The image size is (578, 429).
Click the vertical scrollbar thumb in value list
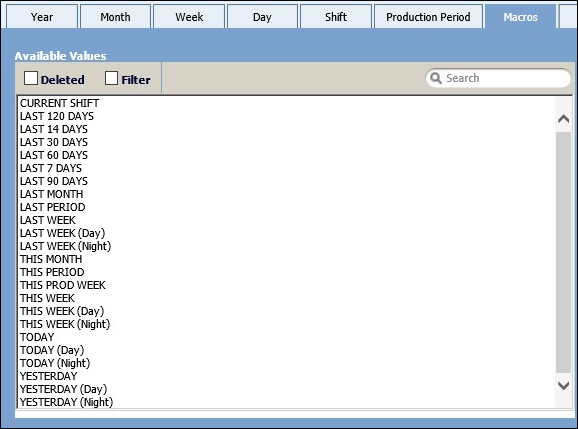(x=563, y=252)
